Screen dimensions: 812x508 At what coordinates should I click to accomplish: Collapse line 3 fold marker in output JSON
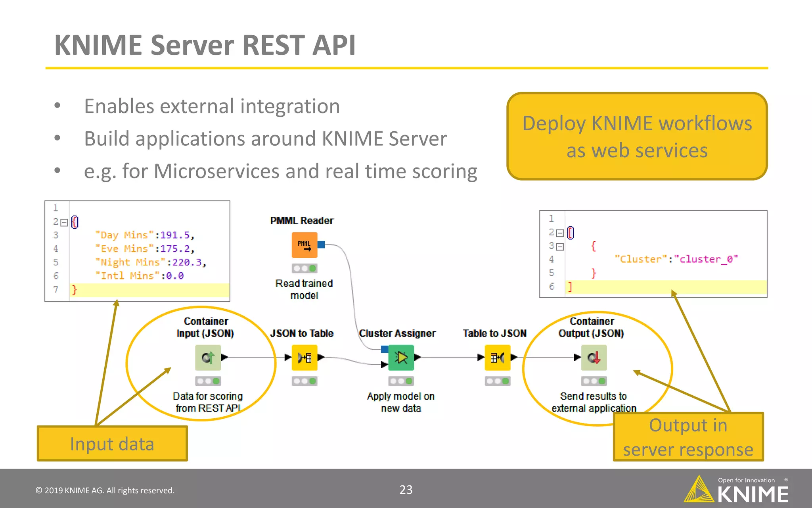[x=559, y=246]
